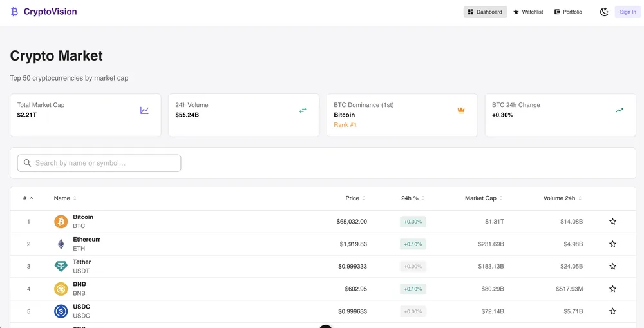644x328 pixels.
Task: Click the Ethereum market cap $231.69B
Action: click(491, 244)
